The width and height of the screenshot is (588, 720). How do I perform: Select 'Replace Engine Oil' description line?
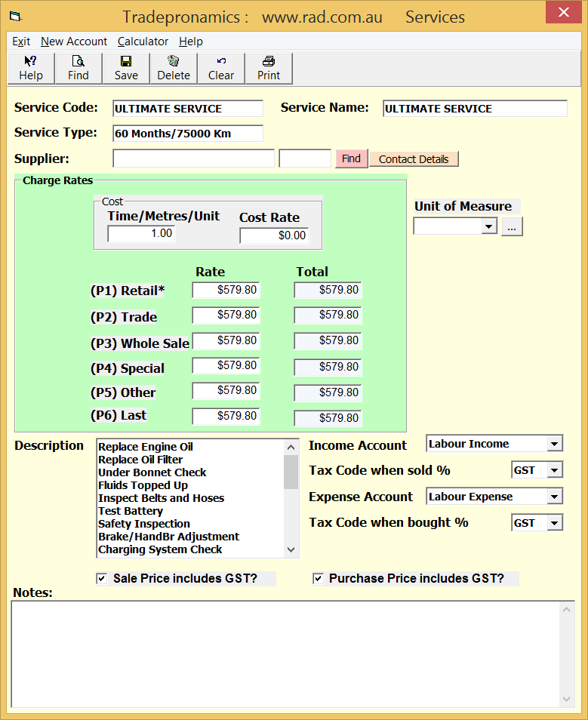click(x=146, y=447)
